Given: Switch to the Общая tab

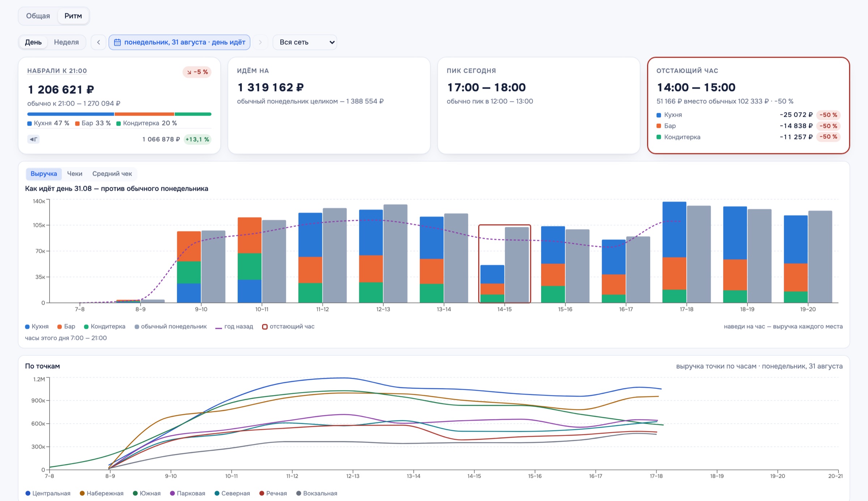Looking at the screenshot, I should click(38, 16).
